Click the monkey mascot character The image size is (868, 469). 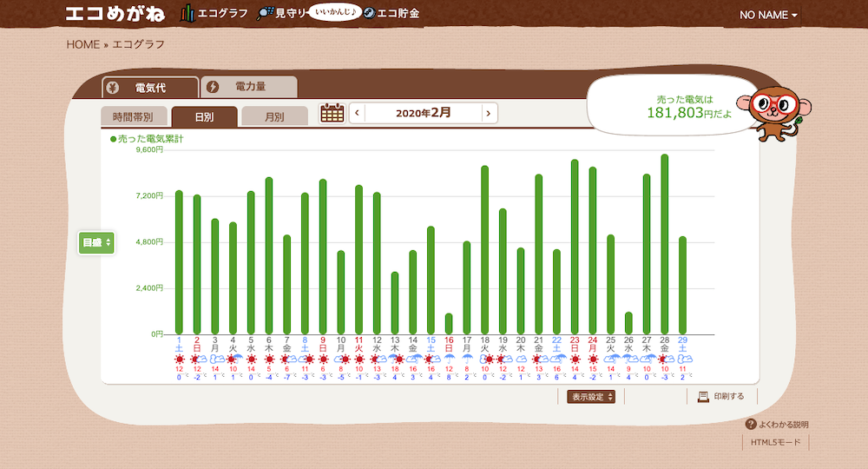tap(775, 112)
